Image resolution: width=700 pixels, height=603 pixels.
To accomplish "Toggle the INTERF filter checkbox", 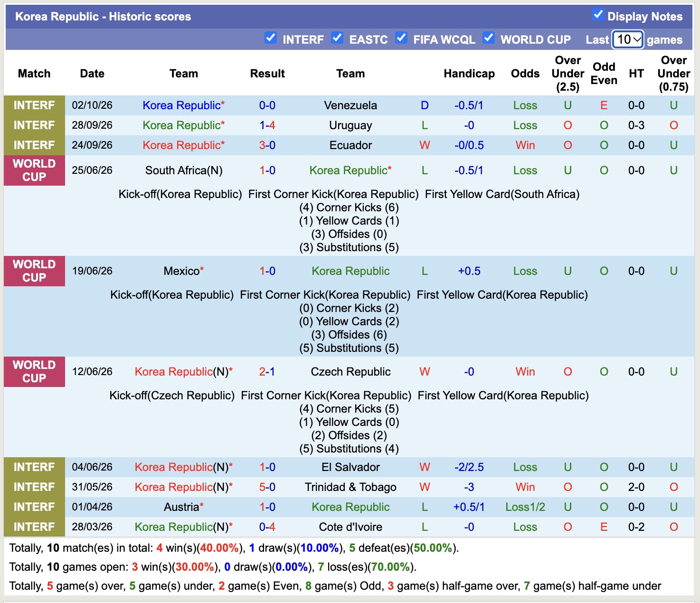I will point(271,38).
